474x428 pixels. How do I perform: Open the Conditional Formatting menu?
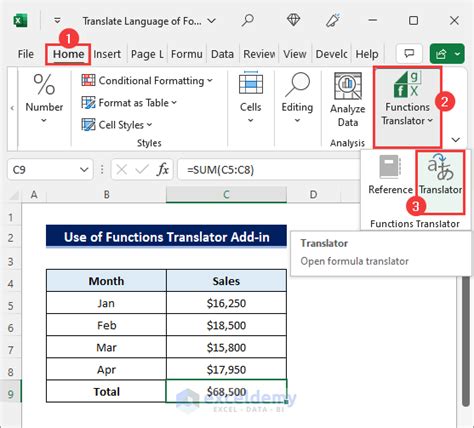tap(147, 81)
